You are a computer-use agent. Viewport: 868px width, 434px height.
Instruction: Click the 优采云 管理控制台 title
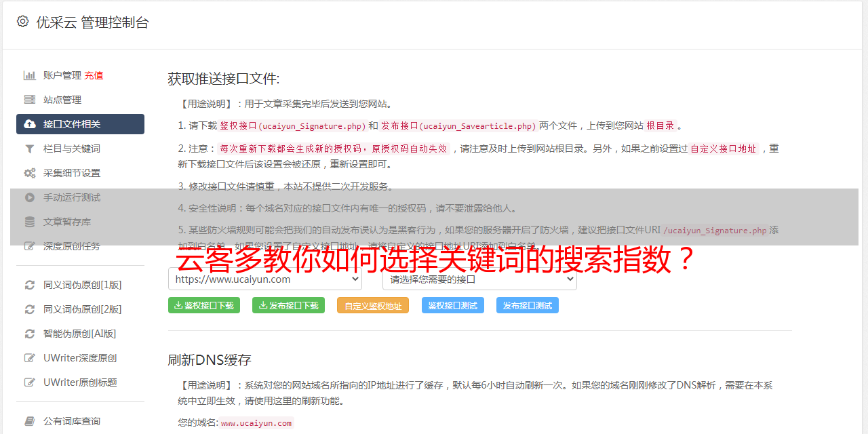92,22
